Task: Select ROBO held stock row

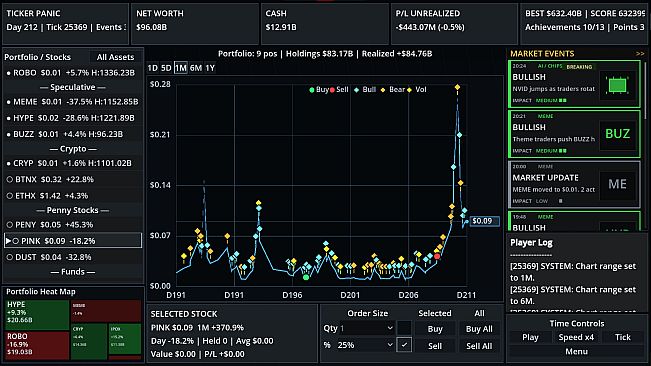Action: (x=73, y=73)
